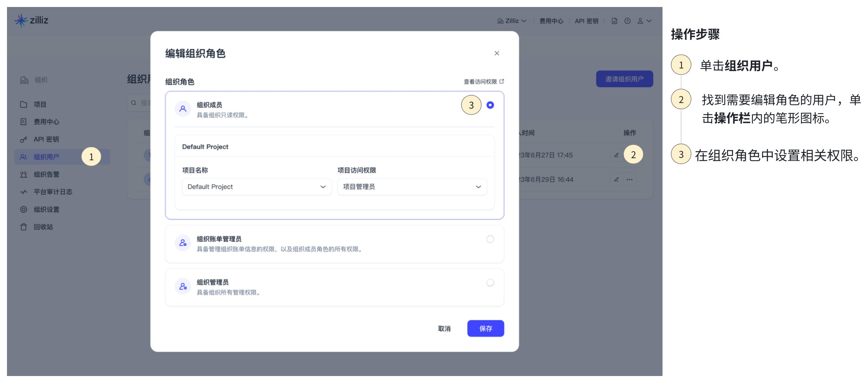
Task: Click the pencil edit icon in first row
Action: pos(616,155)
